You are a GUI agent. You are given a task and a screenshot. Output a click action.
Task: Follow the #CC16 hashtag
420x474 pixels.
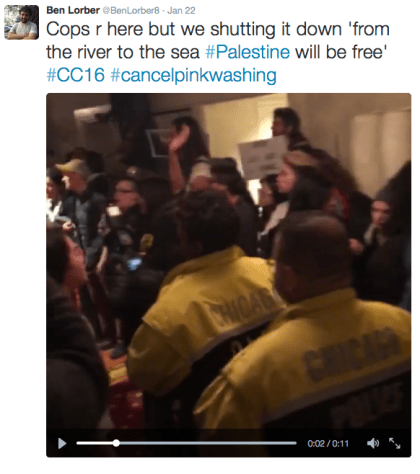click(x=76, y=75)
